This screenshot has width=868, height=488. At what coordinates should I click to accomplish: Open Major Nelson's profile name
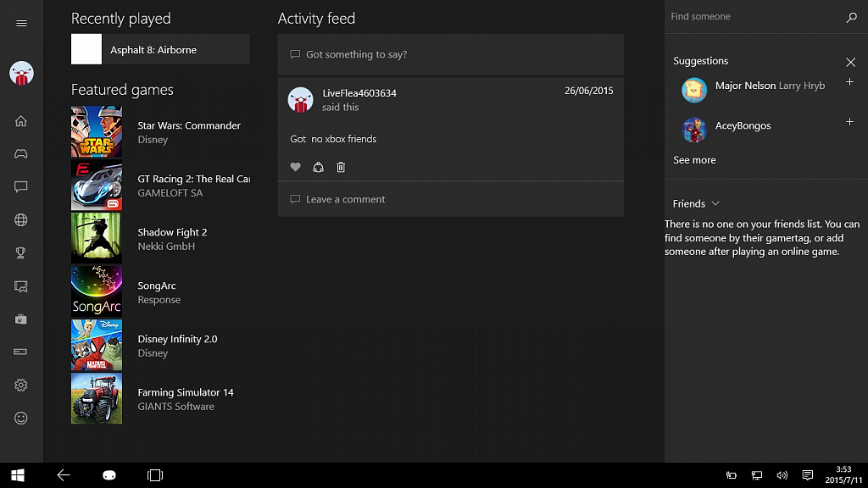coord(745,86)
